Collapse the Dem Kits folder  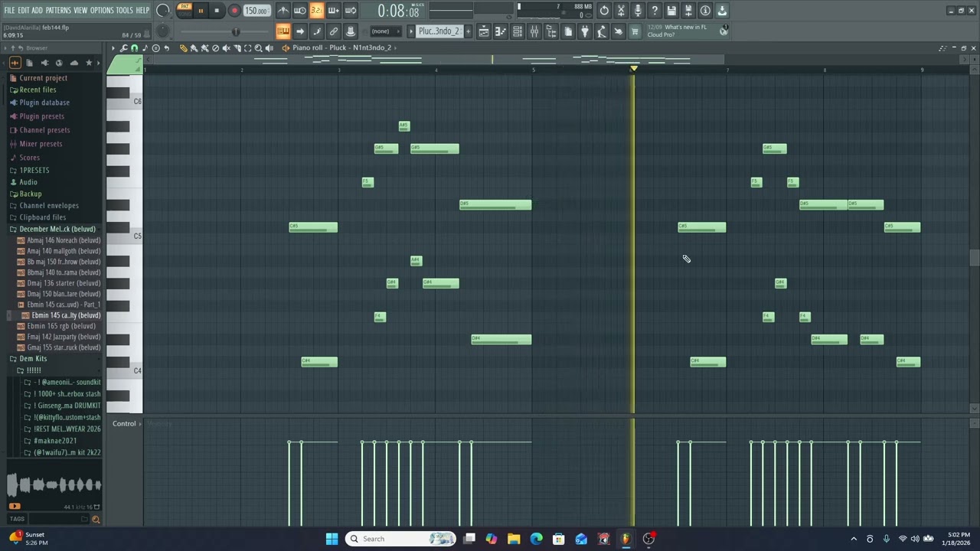[x=33, y=359]
